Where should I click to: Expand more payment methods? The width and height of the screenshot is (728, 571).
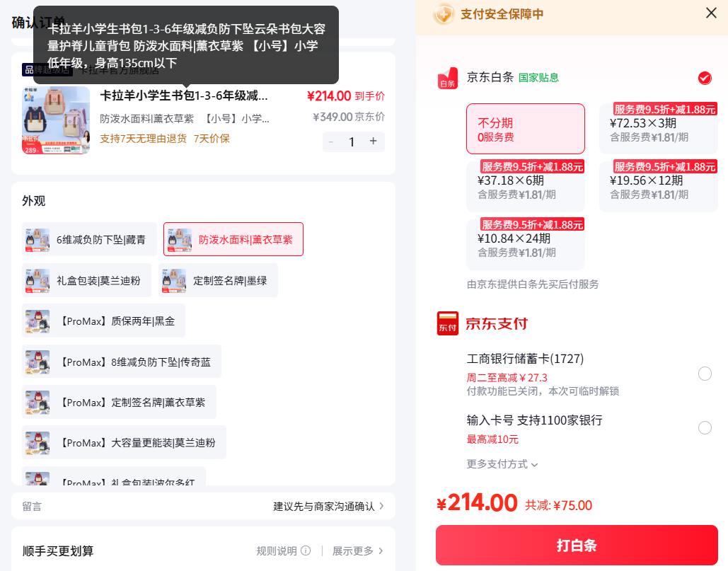point(502,464)
